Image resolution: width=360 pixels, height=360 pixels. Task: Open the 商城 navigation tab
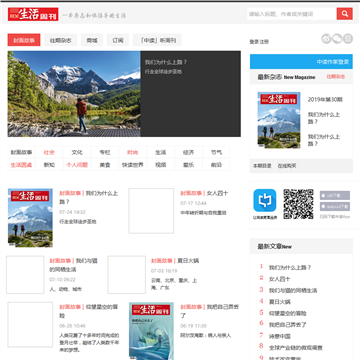(x=92, y=40)
